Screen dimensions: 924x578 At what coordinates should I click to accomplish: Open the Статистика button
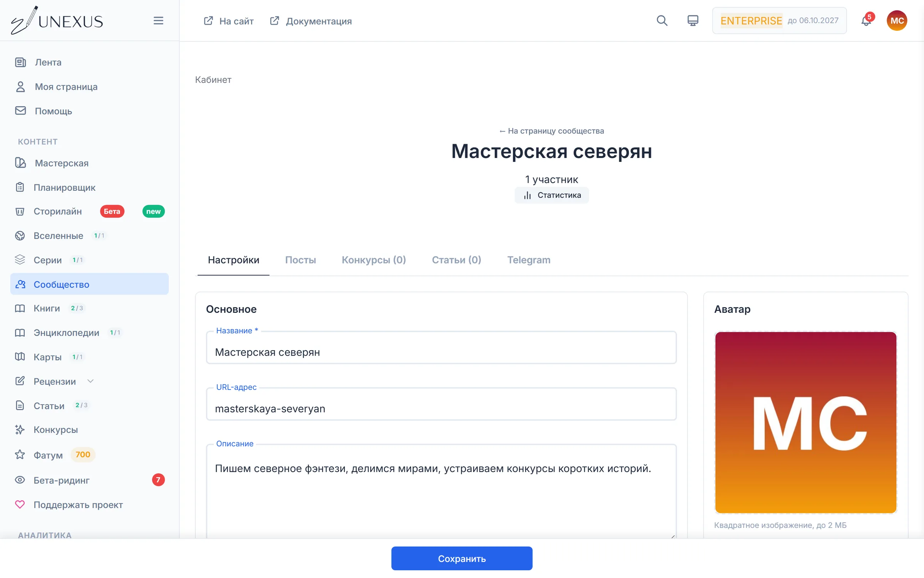point(552,195)
